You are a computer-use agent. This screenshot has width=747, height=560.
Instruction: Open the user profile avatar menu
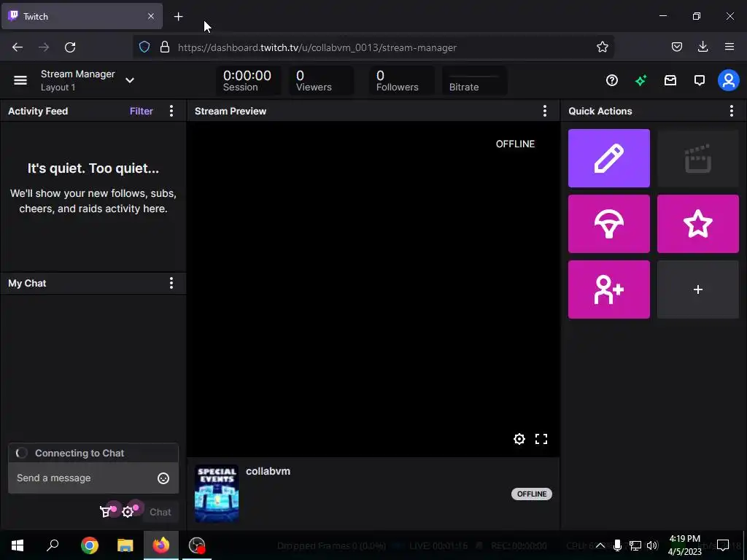coord(729,80)
